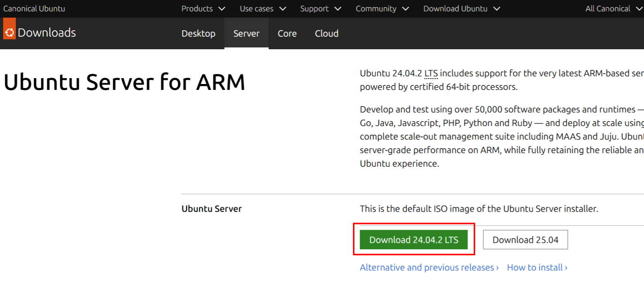Click the Ubuntu Server for ARM heading
This screenshot has width=644, height=284.
coord(124,82)
